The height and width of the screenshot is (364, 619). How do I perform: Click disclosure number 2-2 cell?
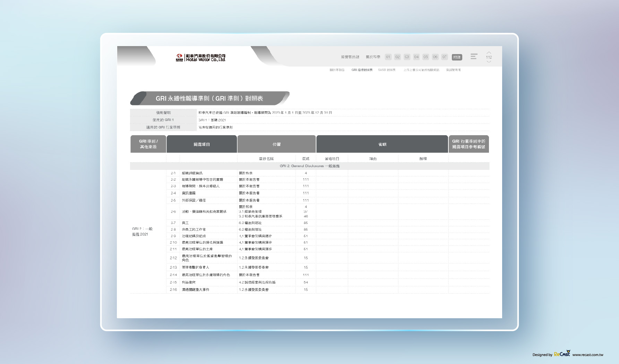click(x=173, y=180)
